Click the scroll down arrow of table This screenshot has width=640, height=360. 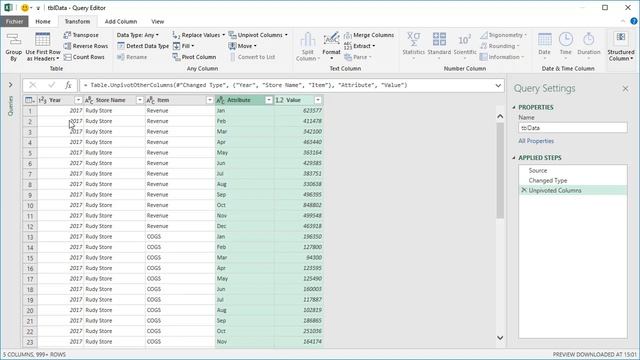coord(500,338)
